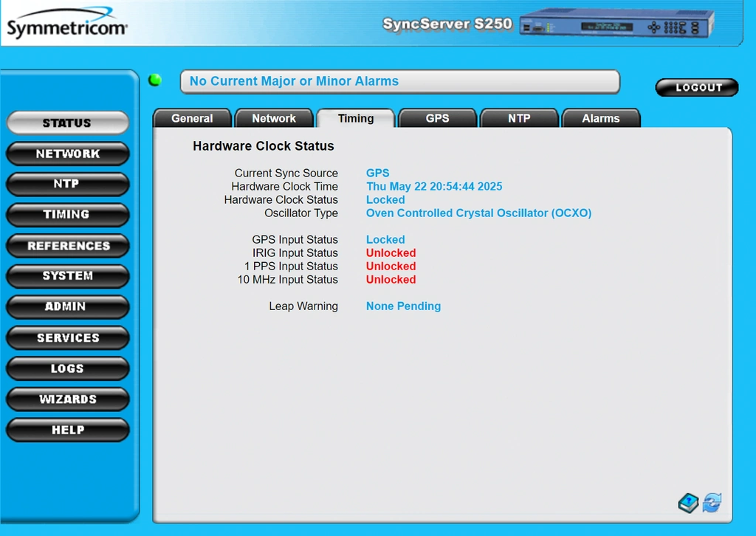The image size is (756, 536).
Task: Click the green alarm status indicator
Action: [x=155, y=80]
